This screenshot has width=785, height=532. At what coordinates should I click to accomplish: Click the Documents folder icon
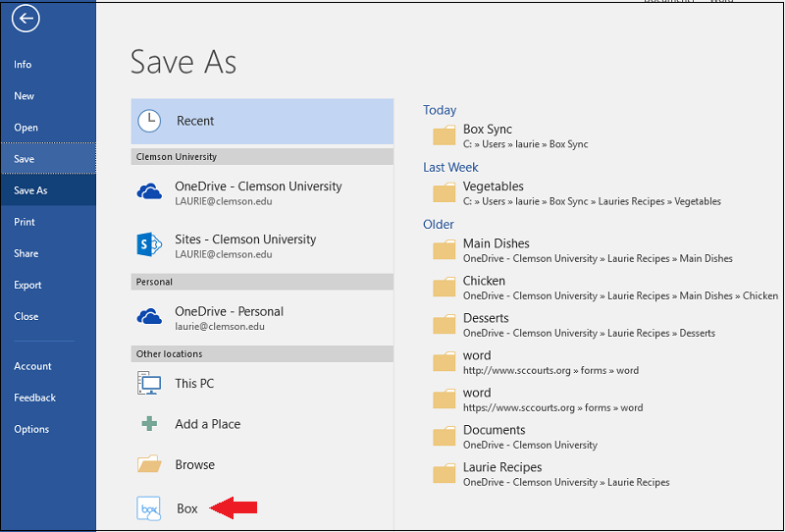pyautogui.click(x=445, y=437)
